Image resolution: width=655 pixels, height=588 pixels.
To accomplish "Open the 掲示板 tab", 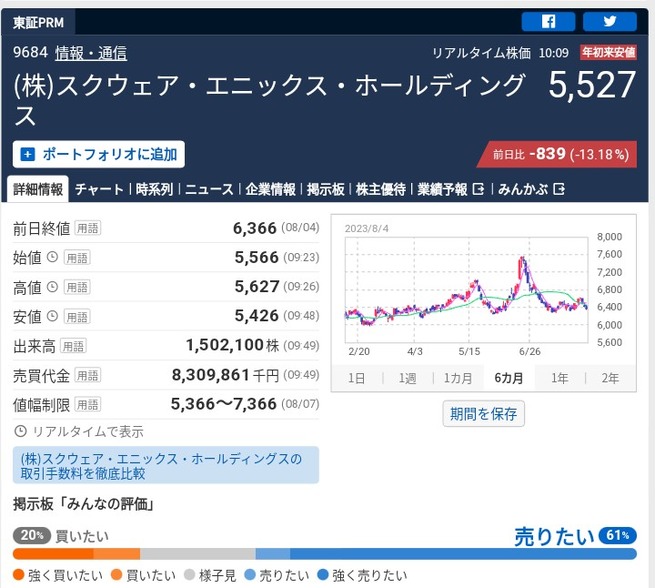I will click(x=326, y=190).
